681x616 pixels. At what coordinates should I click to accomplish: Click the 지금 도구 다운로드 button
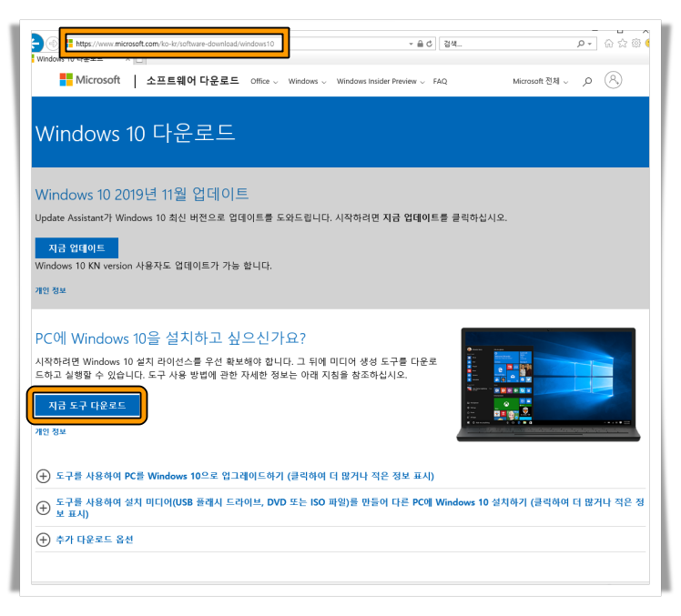(x=87, y=406)
